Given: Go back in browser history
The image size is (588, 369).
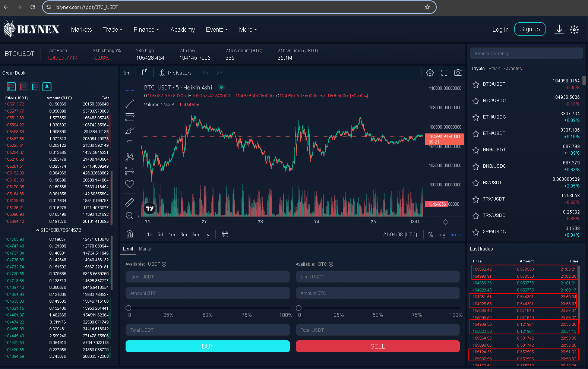Looking at the screenshot, I should coord(6,7).
